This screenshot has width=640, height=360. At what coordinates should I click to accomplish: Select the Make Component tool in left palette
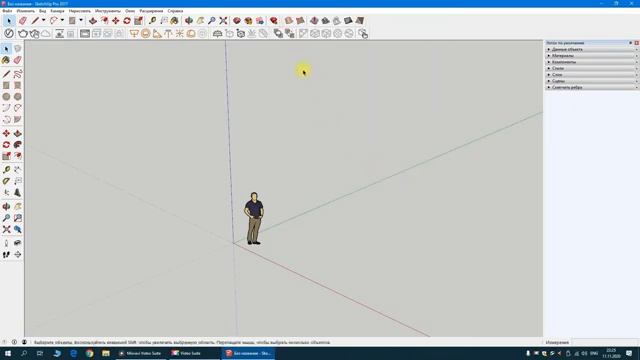18,49
